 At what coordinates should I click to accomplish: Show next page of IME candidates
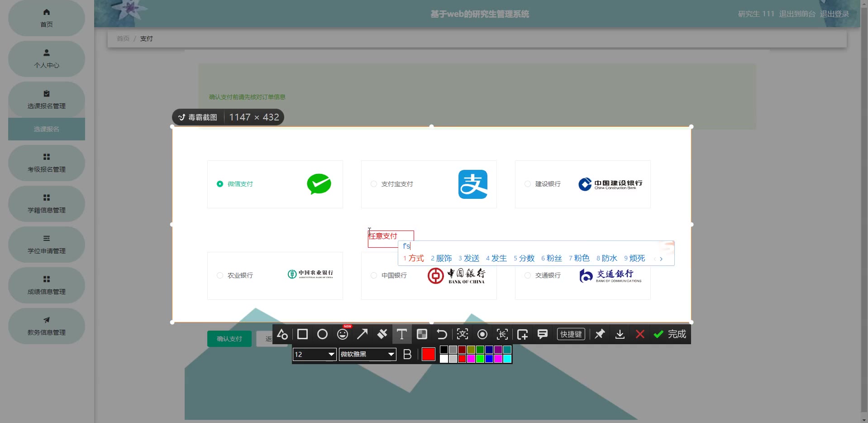[661, 259]
